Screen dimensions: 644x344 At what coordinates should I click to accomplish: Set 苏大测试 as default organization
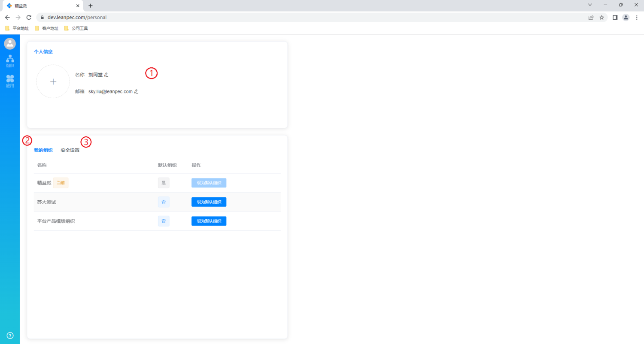click(x=209, y=202)
